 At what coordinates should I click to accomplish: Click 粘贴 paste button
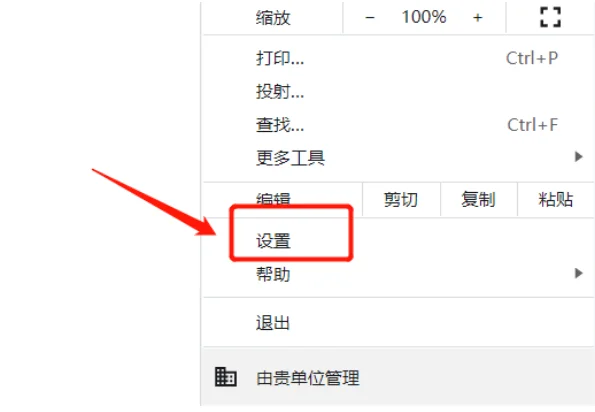[x=556, y=200]
